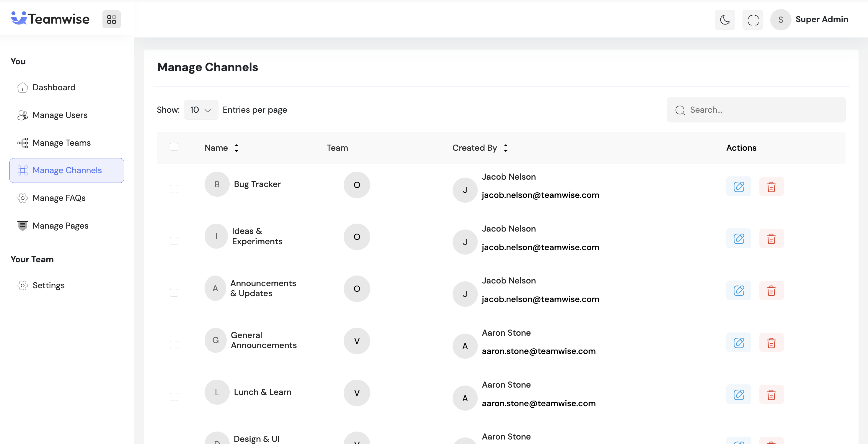The width and height of the screenshot is (868, 446).
Task: Open Settings under Your Team
Action: pos(48,285)
